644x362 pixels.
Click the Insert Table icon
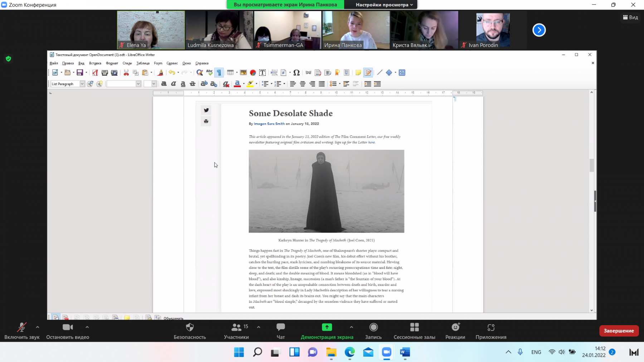[x=230, y=73]
